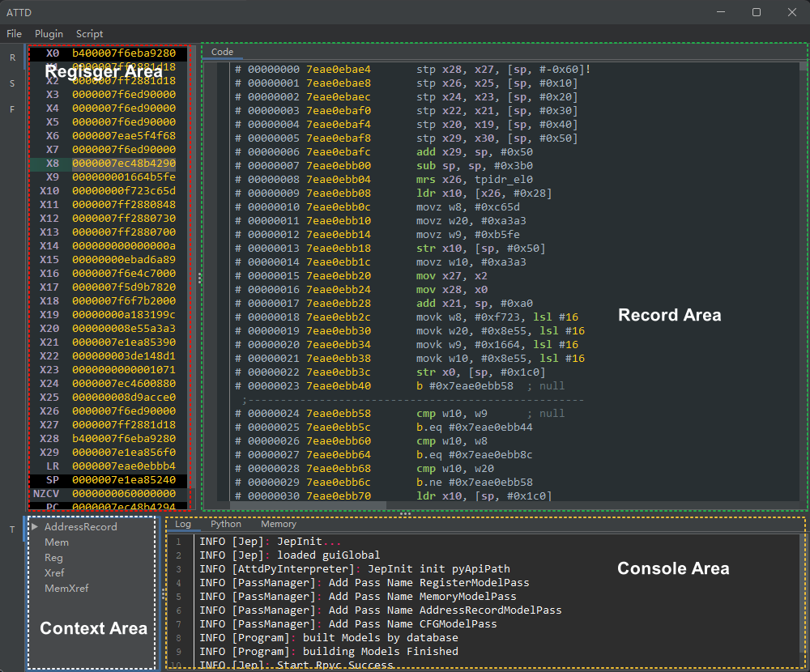Click the X9 register value 000000001664b5fe
Screen dimensions: 810x672
(x=124, y=177)
